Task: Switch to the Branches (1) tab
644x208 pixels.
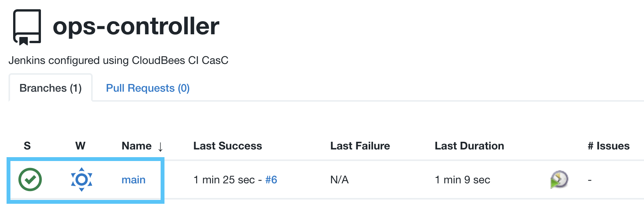Action: point(51,88)
